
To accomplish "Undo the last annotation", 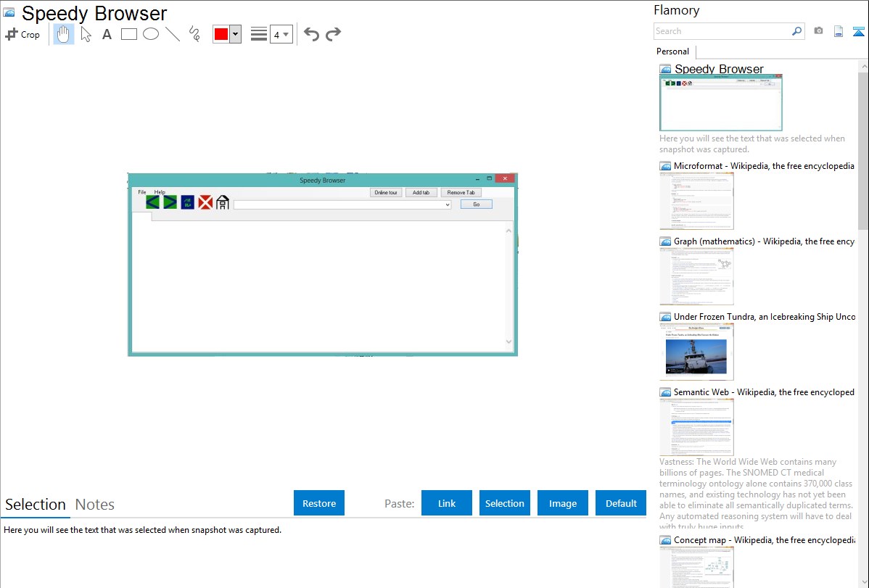I will (x=311, y=34).
